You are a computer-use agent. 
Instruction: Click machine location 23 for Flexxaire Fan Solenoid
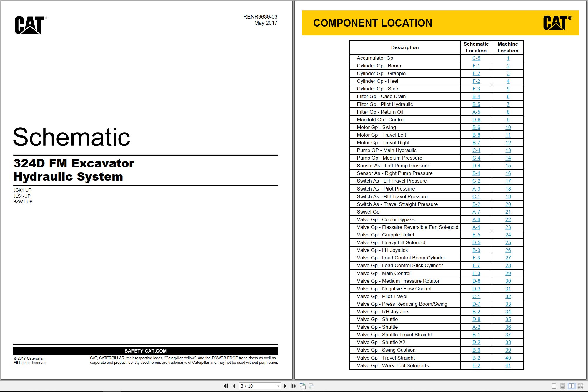pos(508,227)
